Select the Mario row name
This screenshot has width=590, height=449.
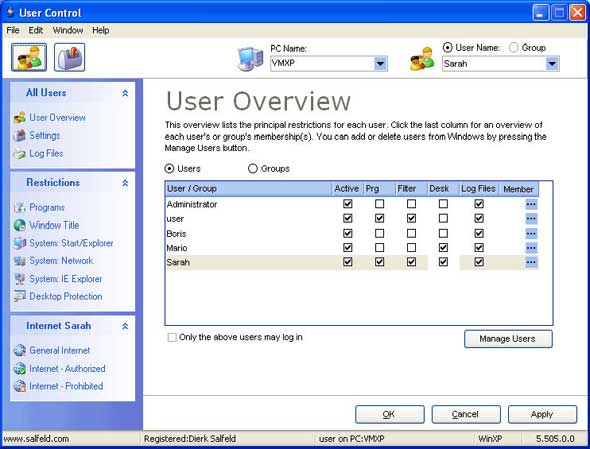click(177, 248)
